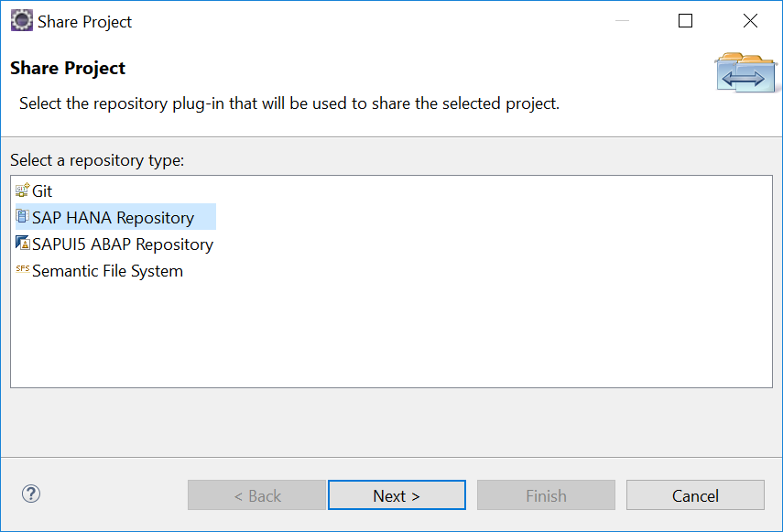Click the SAP HANA Repository icon

(x=23, y=216)
